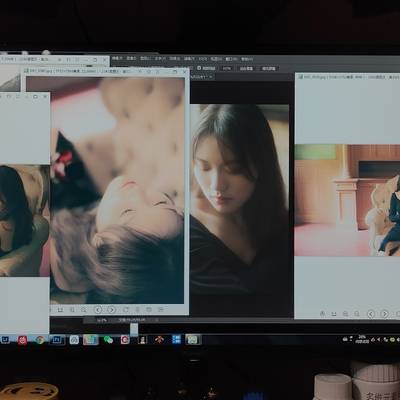Click the system clock in the tray

(362, 339)
